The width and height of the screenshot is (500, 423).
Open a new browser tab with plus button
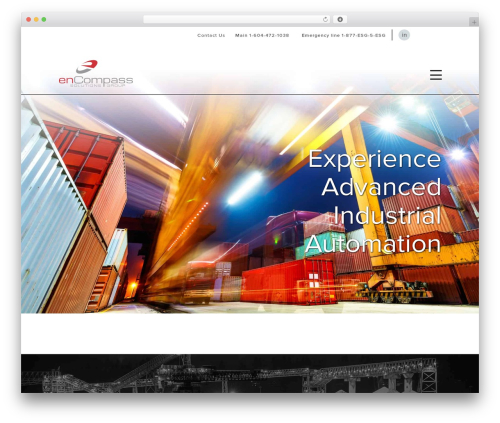[x=474, y=22]
